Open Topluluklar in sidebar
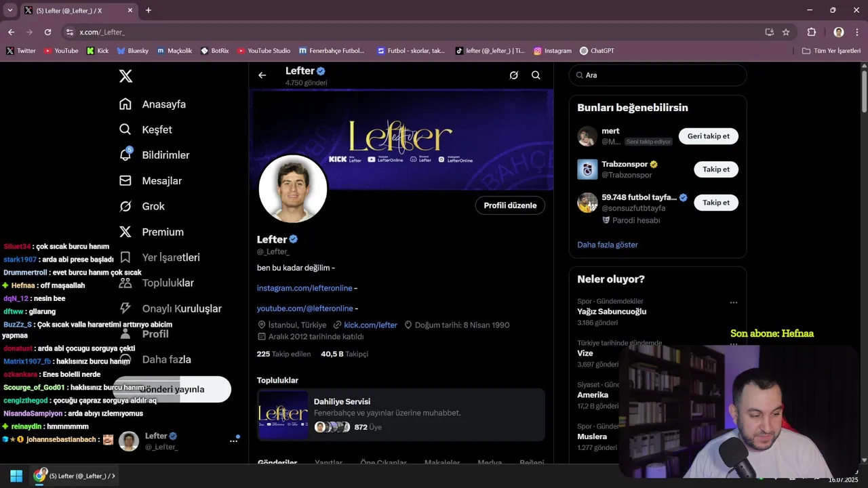 click(x=156, y=283)
